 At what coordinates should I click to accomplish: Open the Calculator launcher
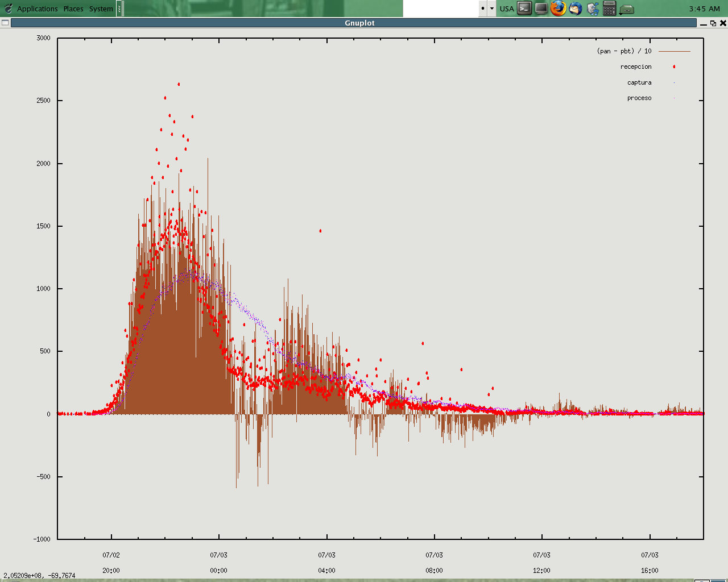click(609, 9)
